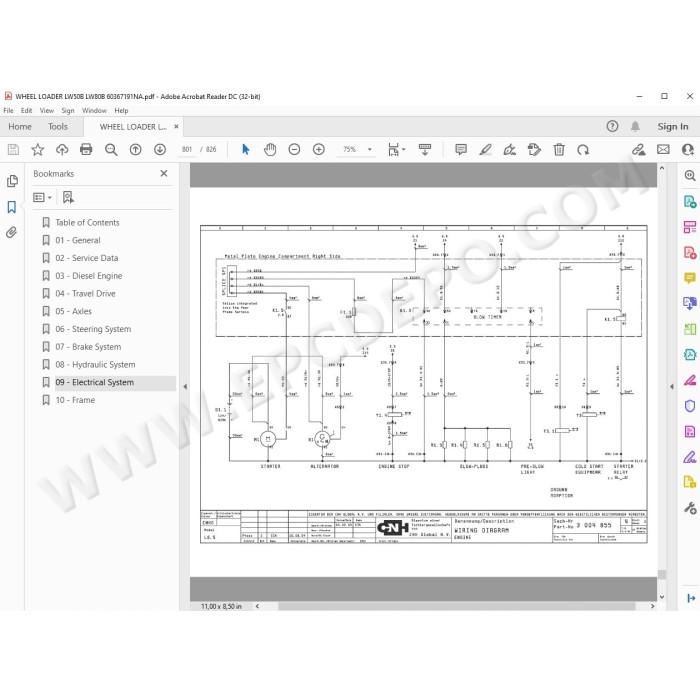Upload file to cloud icon
The width and height of the screenshot is (700, 700).
point(62,150)
